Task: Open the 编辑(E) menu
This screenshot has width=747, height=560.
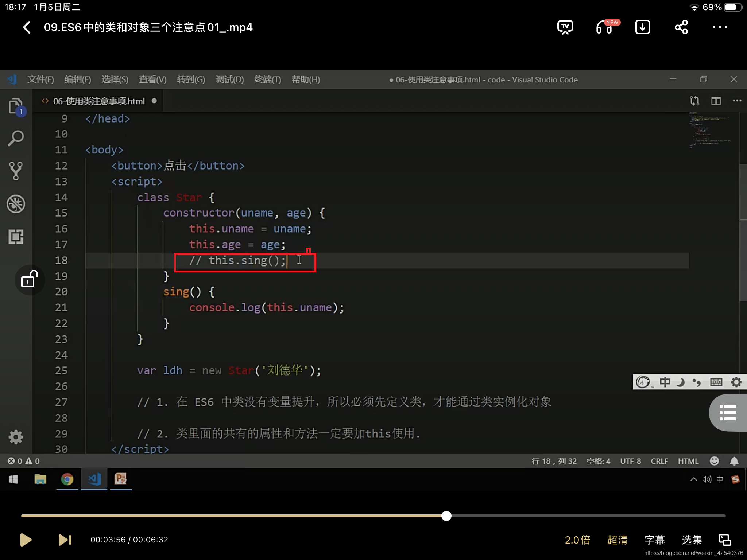Action: tap(78, 79)
